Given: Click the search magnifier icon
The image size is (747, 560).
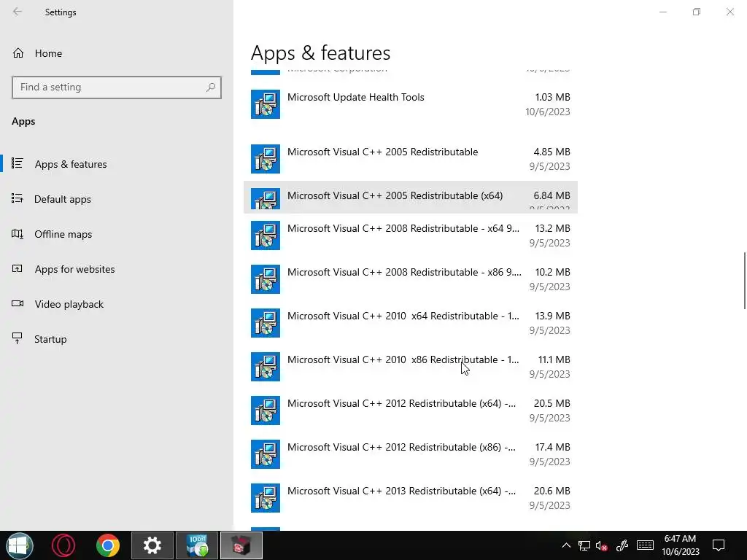Looking at the screenshot, I should click(211, 87).
